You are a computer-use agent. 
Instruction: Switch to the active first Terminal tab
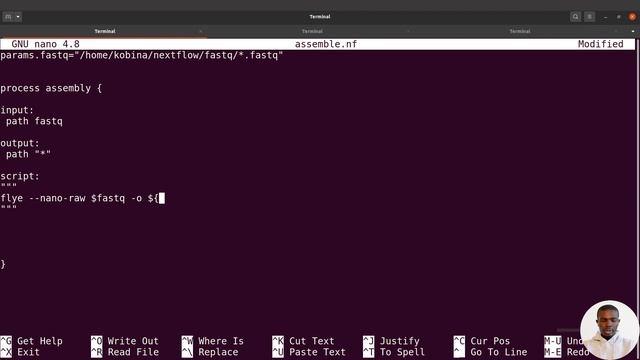105,31
